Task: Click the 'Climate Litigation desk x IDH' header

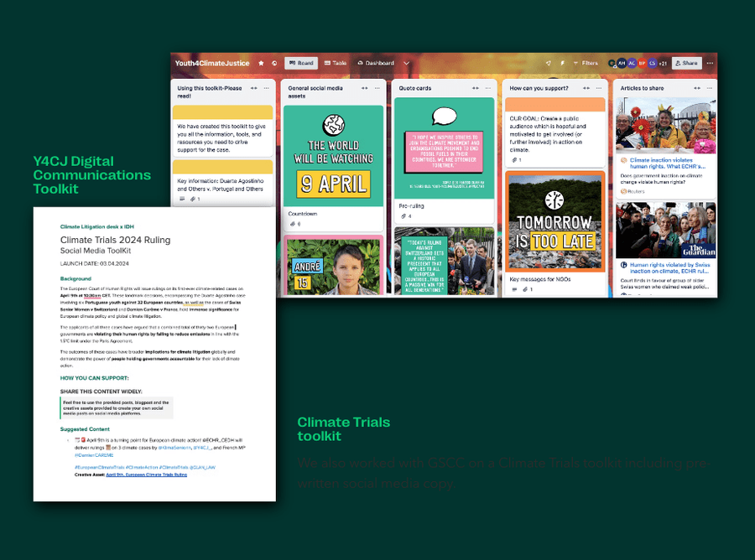Action: 97,226
